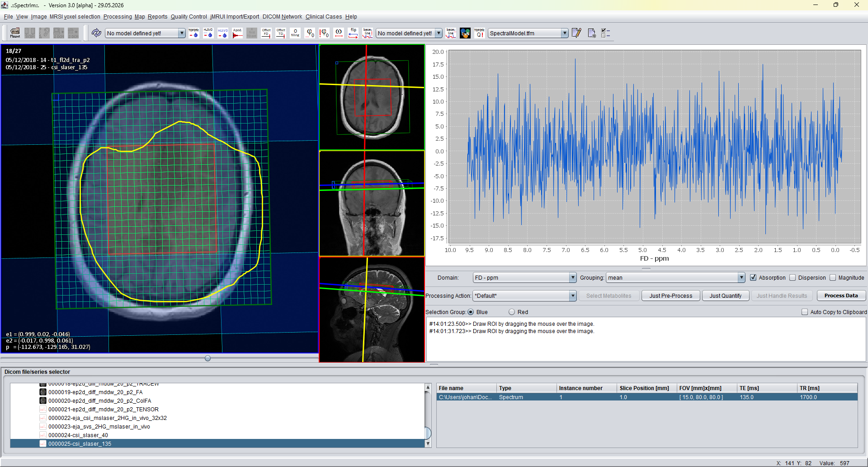Viewport: 868px width, 467px height.
Task: Click the TE [ms] column header
Action: point(766,388)
